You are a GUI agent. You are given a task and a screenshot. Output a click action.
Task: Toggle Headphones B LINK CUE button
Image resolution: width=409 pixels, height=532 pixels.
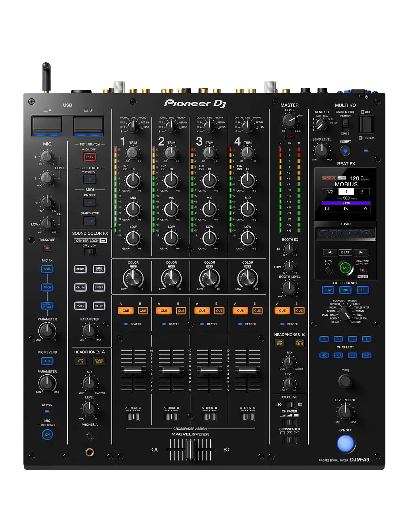280,343
